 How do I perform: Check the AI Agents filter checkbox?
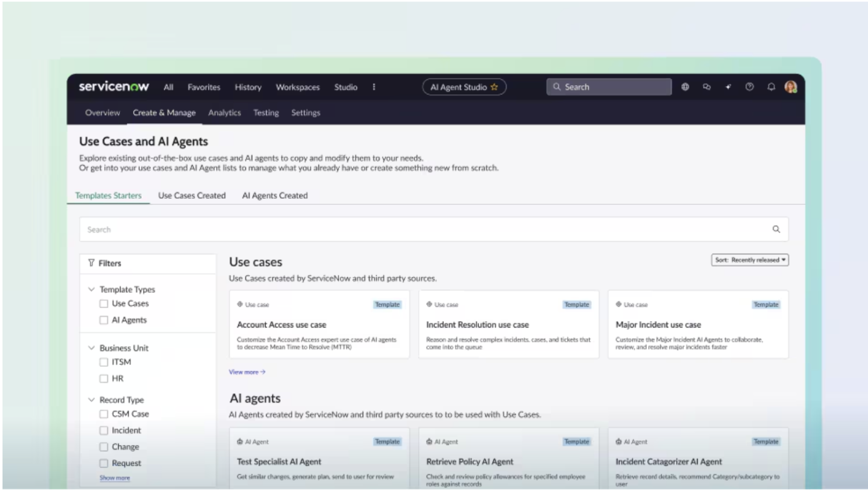(x=104, y=320)
